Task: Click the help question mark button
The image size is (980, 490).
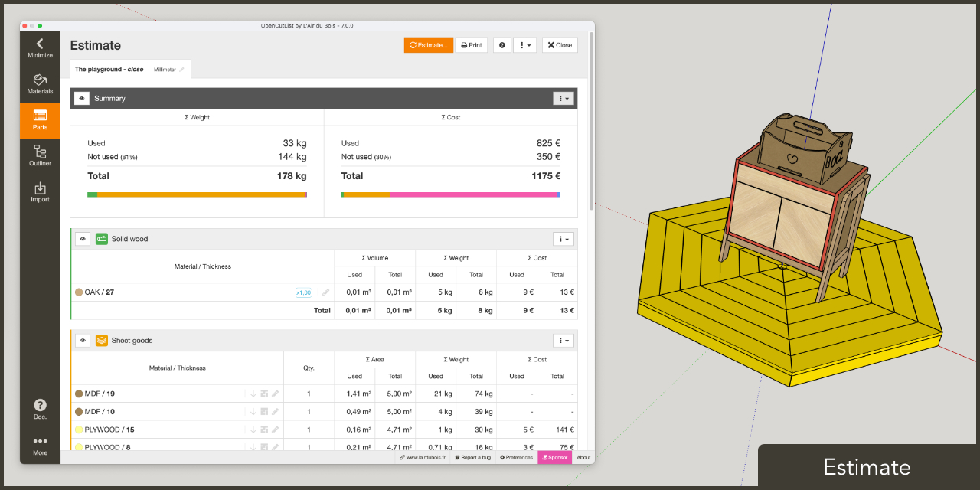Action: click(x=502, y=45)
